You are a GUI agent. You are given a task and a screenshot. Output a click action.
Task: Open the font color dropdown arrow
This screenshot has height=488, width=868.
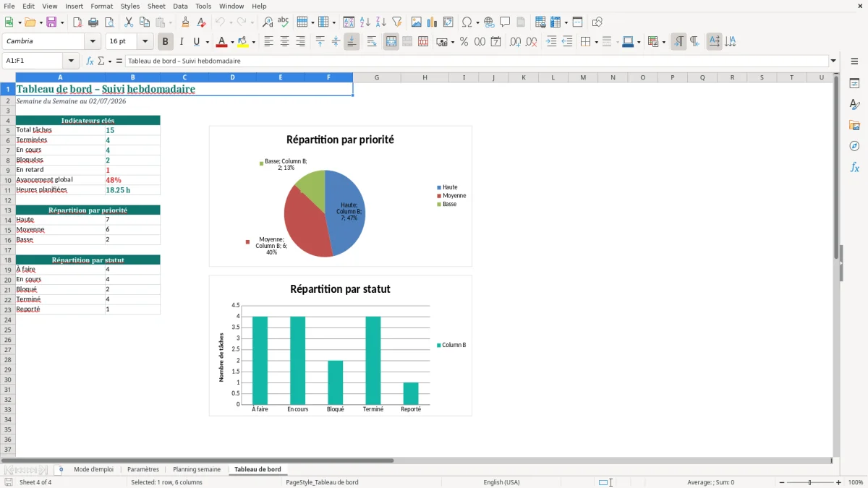(232, 43)
